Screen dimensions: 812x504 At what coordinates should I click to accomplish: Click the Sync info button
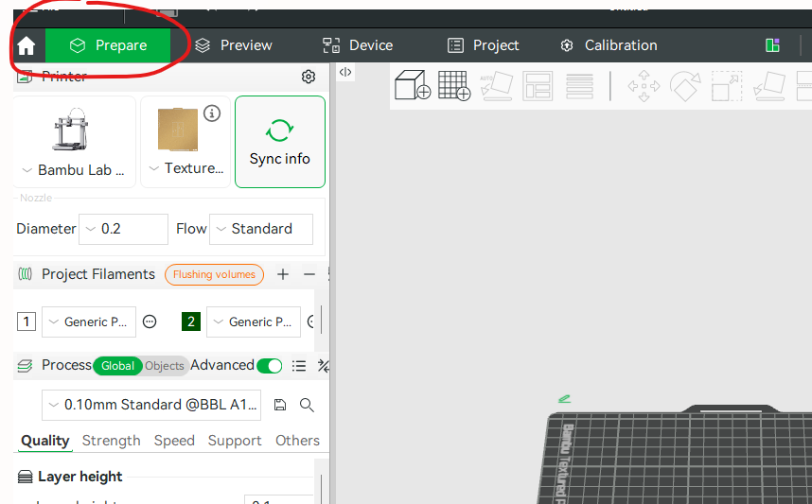(279, 142)
